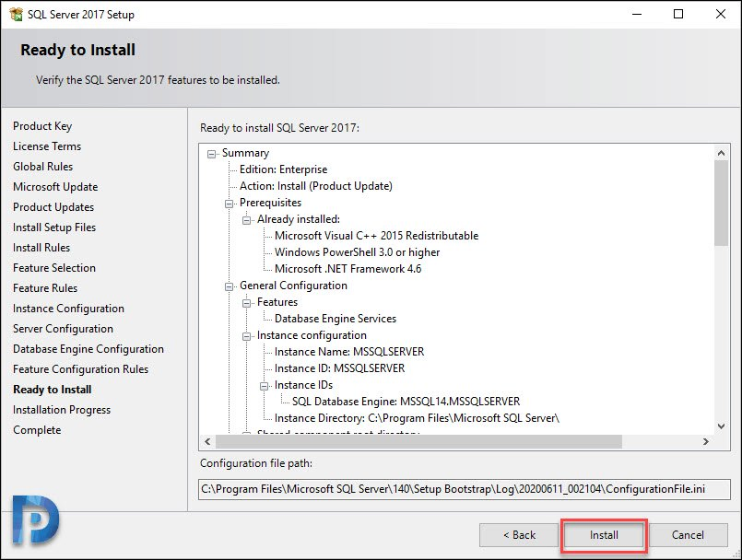Select the 'Edition: Enterprise' row
Viewport: 742px width, 560px height.
click(284, 169)
